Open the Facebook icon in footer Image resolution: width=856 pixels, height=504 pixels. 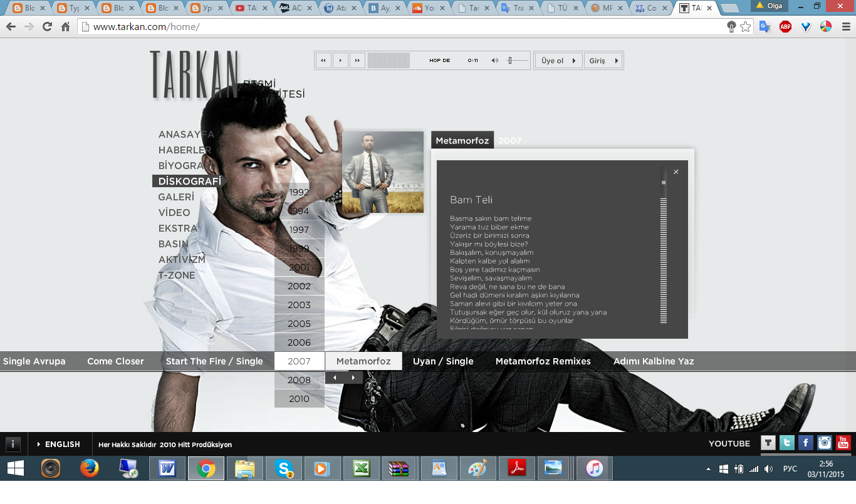806,443
